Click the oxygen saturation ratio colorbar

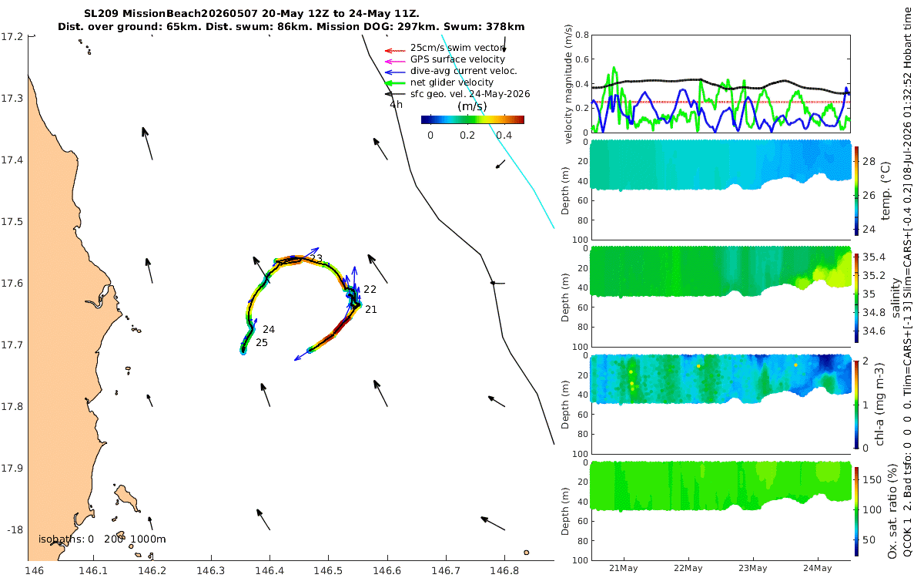[855, 511]
